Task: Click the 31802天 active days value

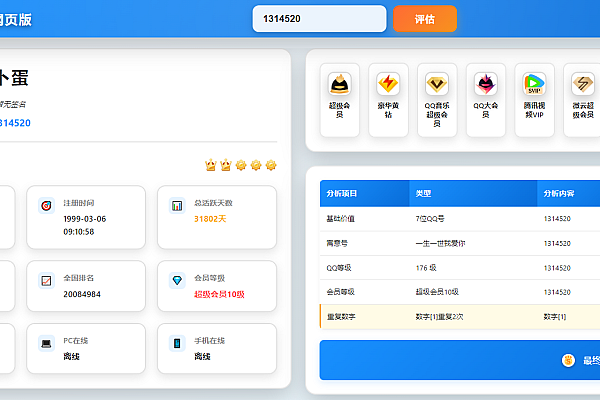Action: (210, 219)
